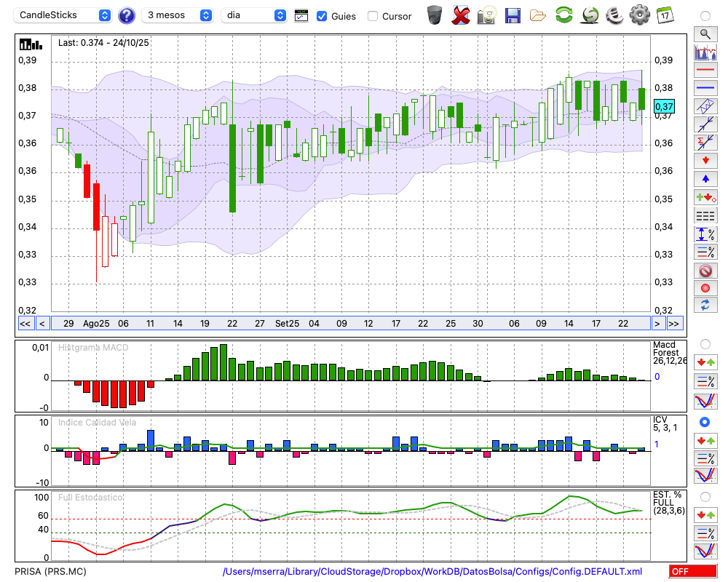Open the calendar icon showing 17
Screen dimensions: 728x582
pos(665,15)
